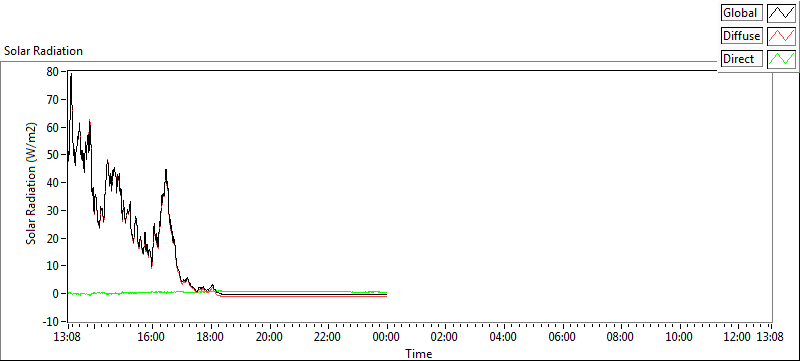The image size is (800, 361).
Task: Click the Solar Radiation (W/m2) axis label
Action: (31, 184)
